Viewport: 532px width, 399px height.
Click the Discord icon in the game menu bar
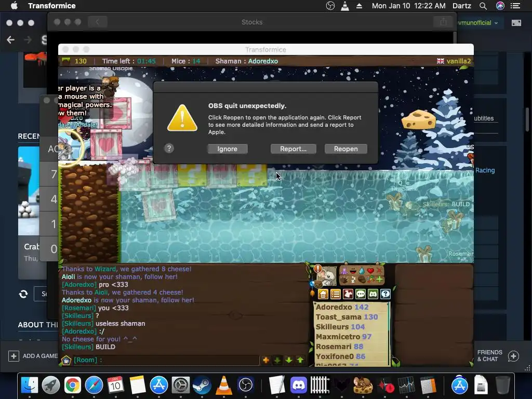pyautogui.click(x=373, y=294)
